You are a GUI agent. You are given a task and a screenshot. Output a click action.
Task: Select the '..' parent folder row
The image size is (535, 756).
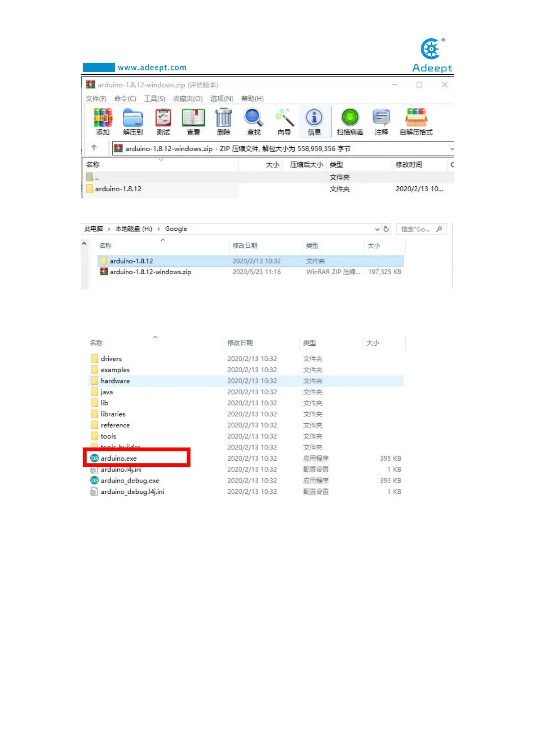(268, 177)
